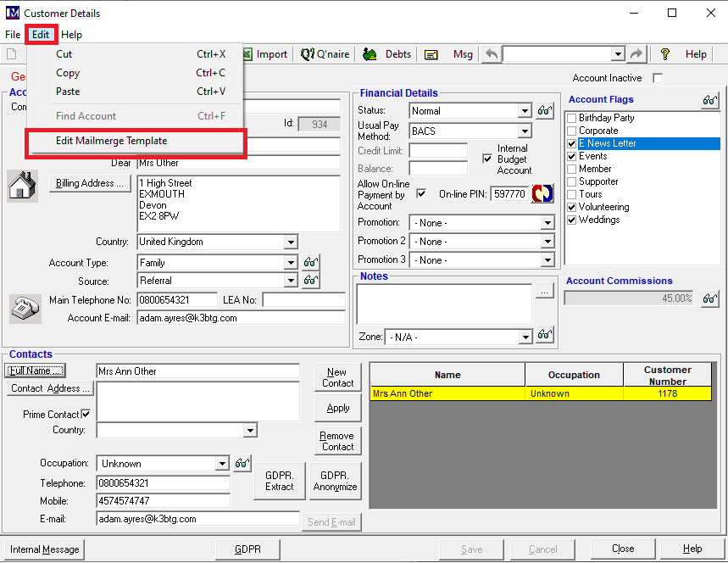The width and height of the screenshot is (728, 563).
Task: Expand the Usual Pay Method dropdown
Action: tap(525, 131)
